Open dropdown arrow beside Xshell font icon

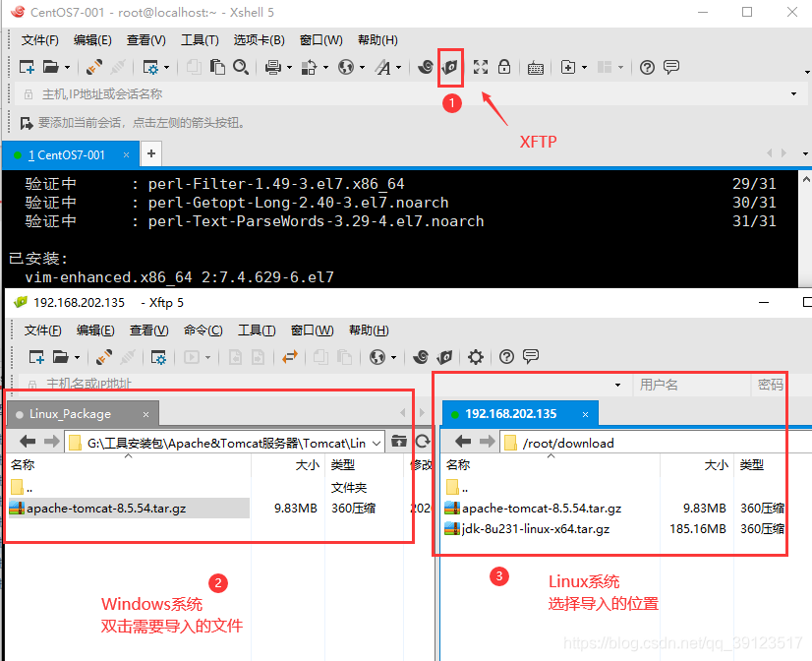(399, 67)
